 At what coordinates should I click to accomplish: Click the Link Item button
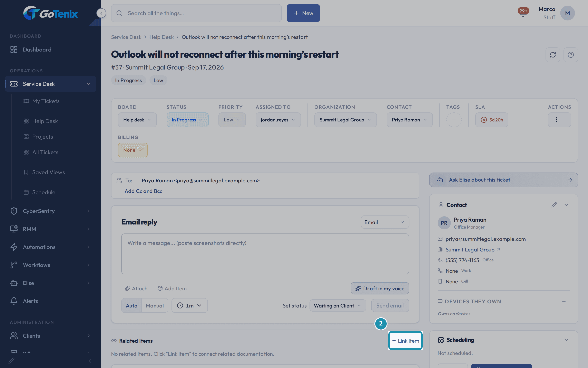[405, 341]
